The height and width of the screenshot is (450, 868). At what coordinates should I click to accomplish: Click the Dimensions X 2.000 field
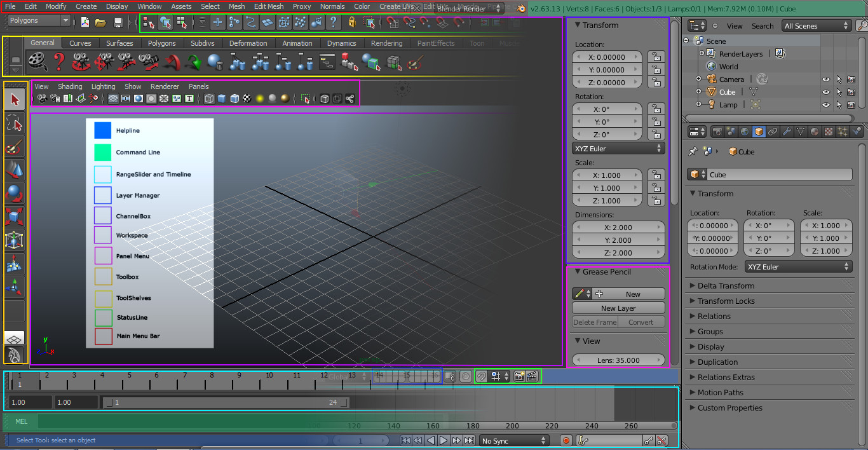tap(618, 228)
